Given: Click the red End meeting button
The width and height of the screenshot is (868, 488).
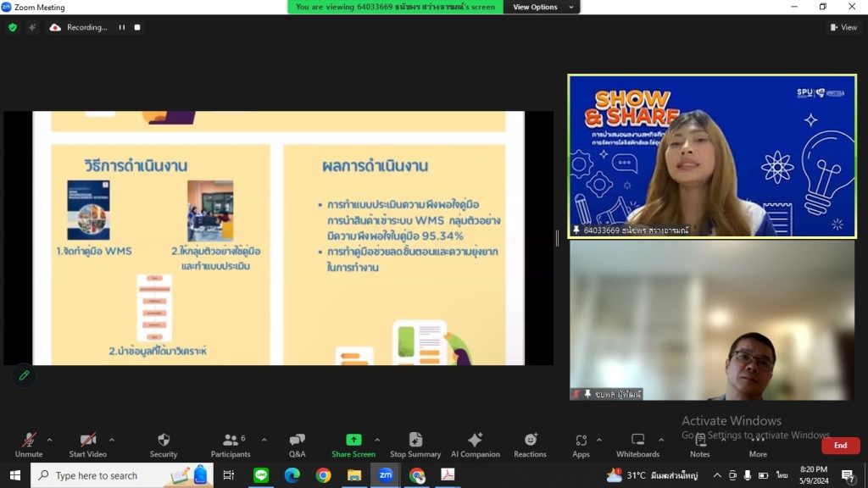Looking at the screenshot, I should coord(840,446).
